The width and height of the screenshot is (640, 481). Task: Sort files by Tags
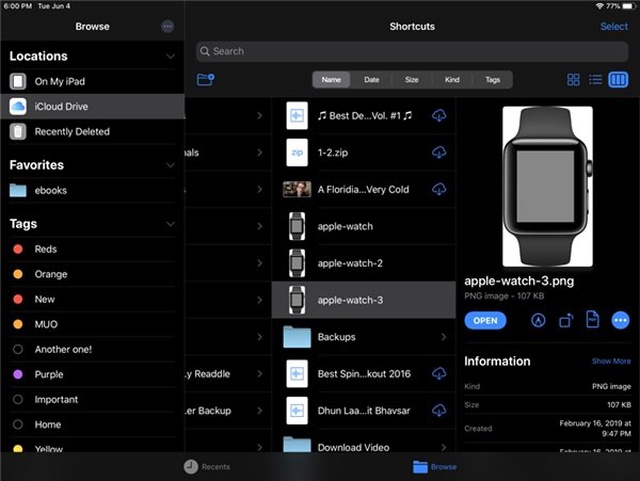(493, 80)
